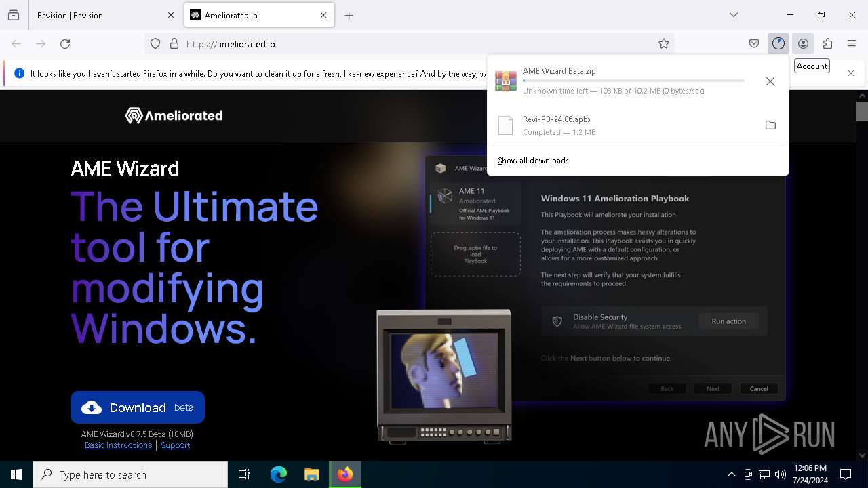Open the Windows Start menu

click(x=16, y=474)
